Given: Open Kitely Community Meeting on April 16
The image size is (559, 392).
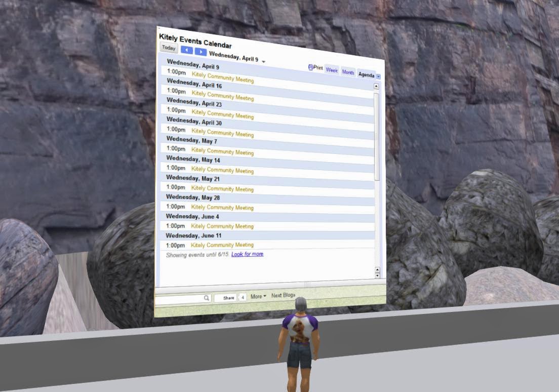Looking at the screenshot, I should (x=223, y=96).
